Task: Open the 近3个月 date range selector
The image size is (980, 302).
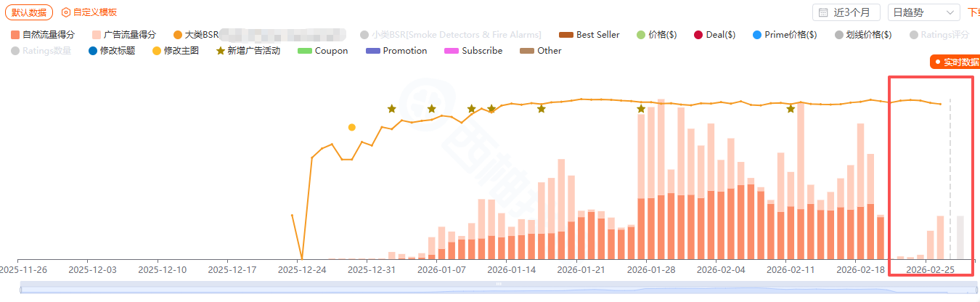Action: tap(846, 12)
